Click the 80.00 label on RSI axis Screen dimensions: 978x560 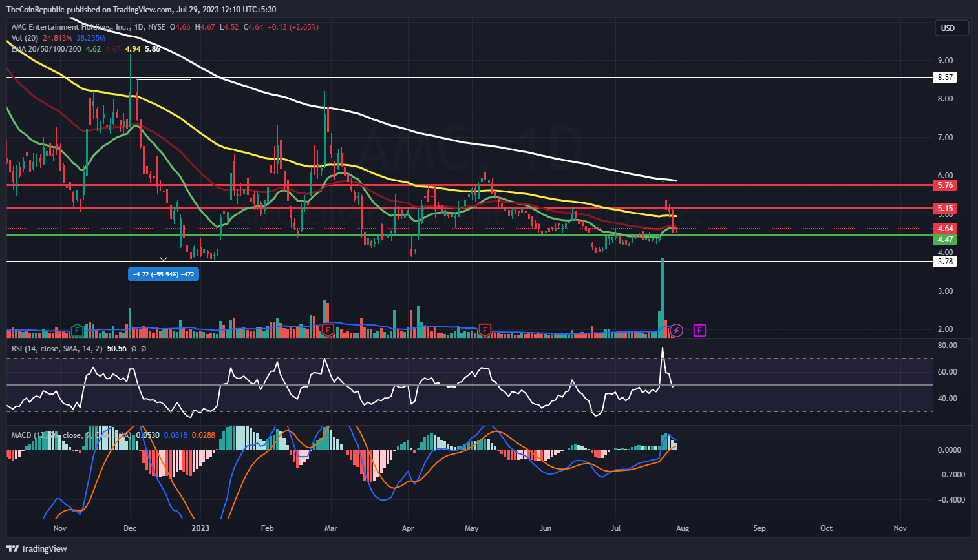click(947, 346)
